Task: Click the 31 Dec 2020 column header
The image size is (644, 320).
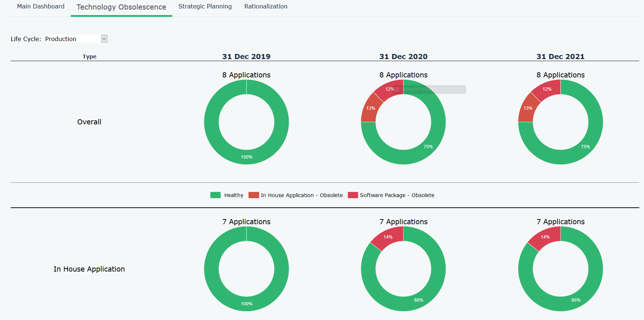Action: tap(403, 57)
